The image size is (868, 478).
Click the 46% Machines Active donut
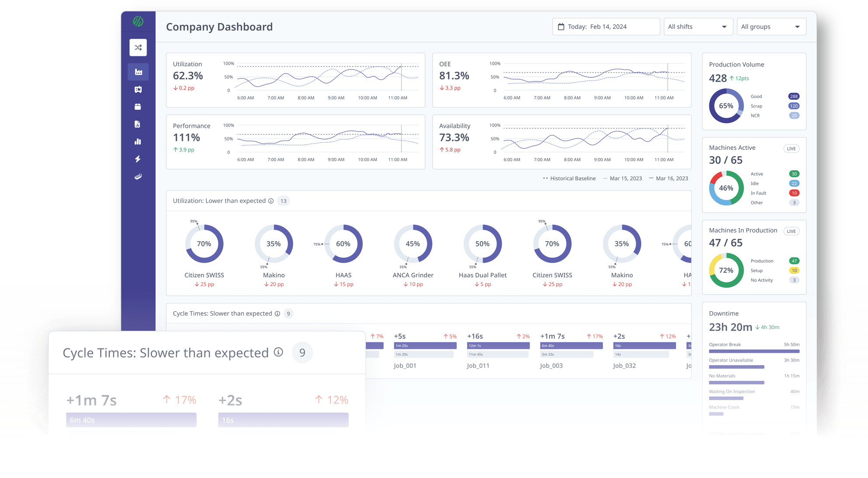[x=726, y=188]
